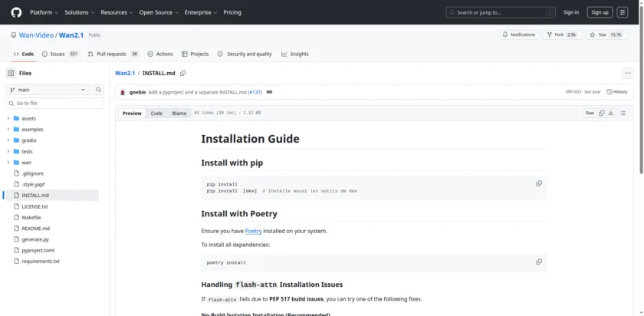
Task: Collapse the Files side panel
Action: tap(11, 73)
